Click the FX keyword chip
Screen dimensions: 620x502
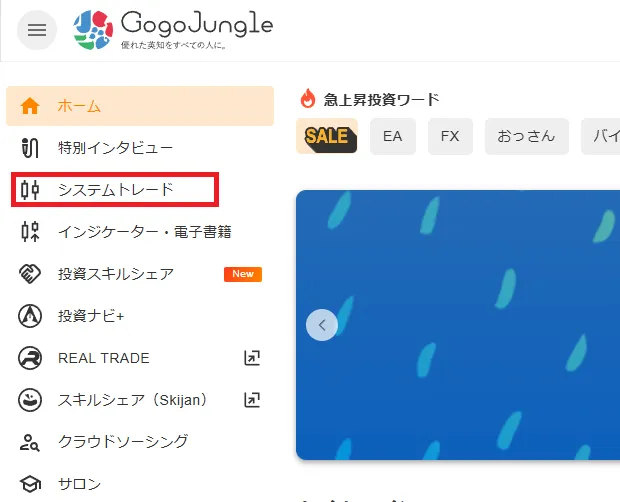[x=450, y=136]
